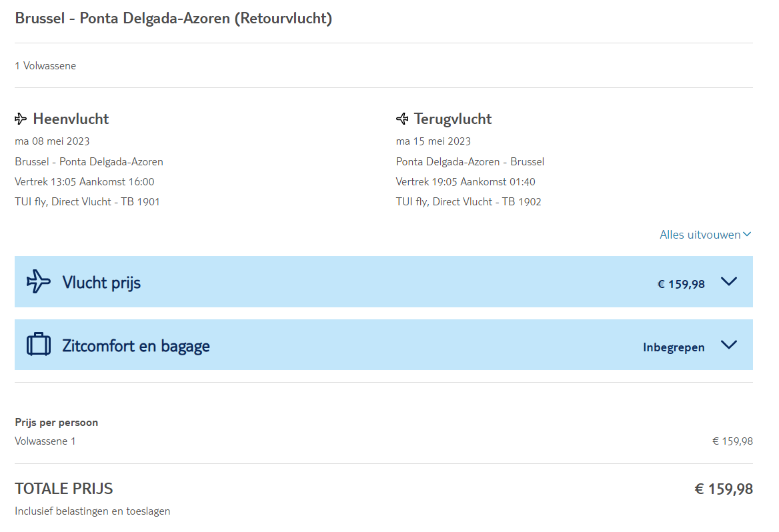The width and height of the screenshot is (779, 532).
Task: Click the total amount € 159,98 at bottom
Action: pyautogui.click(x=724, y=489)
